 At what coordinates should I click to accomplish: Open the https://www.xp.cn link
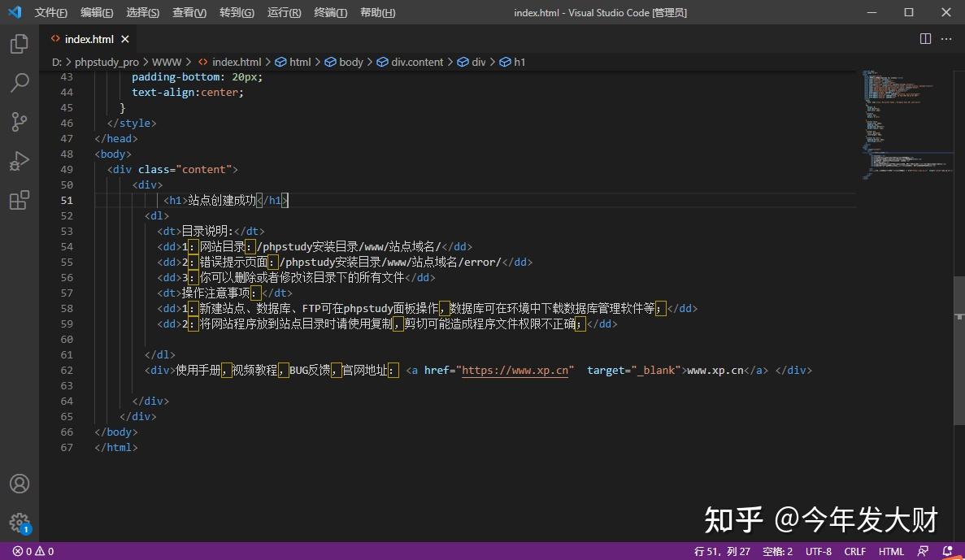click(x=515, y=370)
